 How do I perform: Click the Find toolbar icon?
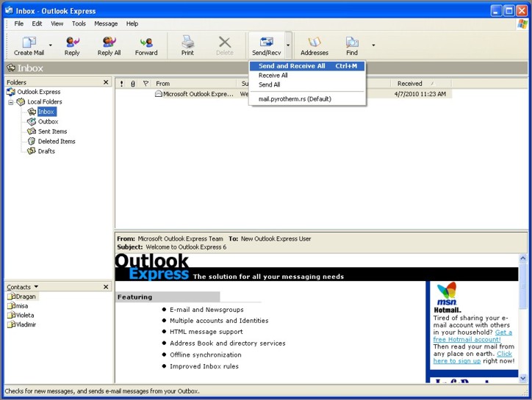[352, 42]
